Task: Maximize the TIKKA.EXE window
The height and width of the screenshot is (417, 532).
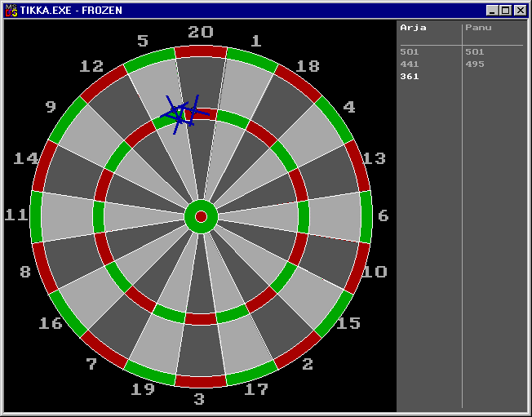Action: tap(505, 11)
